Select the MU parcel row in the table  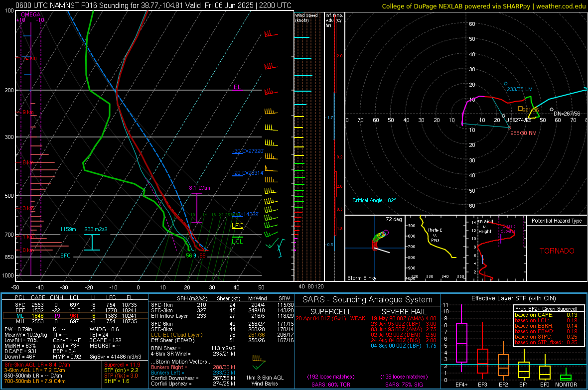click(x=75, y=321)
